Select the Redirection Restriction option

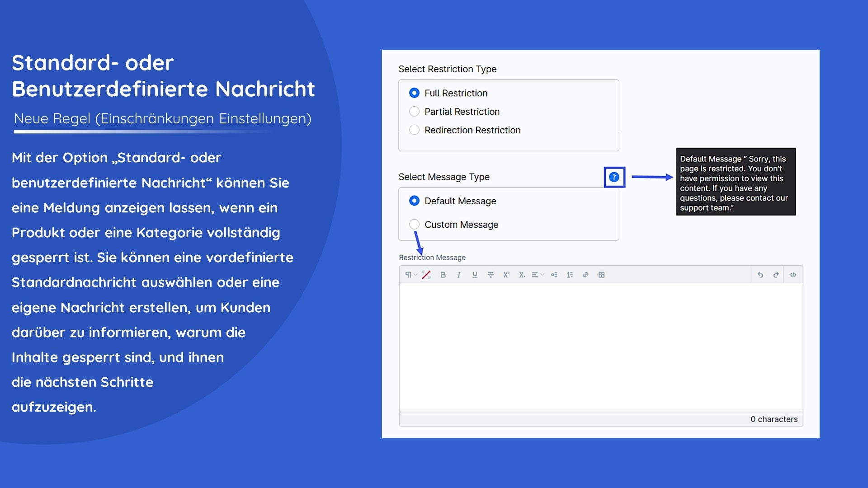pos(414,130)
